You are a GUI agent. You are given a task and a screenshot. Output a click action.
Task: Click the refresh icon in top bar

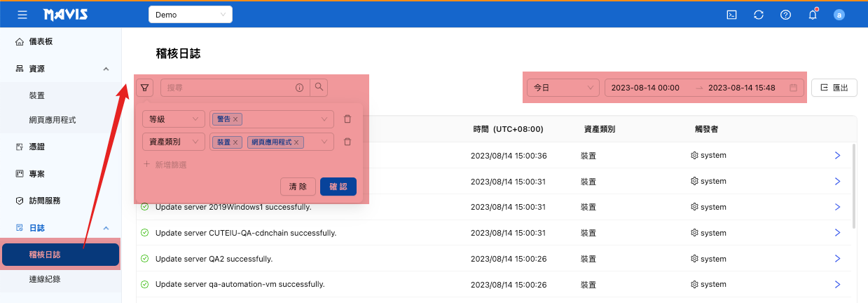[759, 15]
